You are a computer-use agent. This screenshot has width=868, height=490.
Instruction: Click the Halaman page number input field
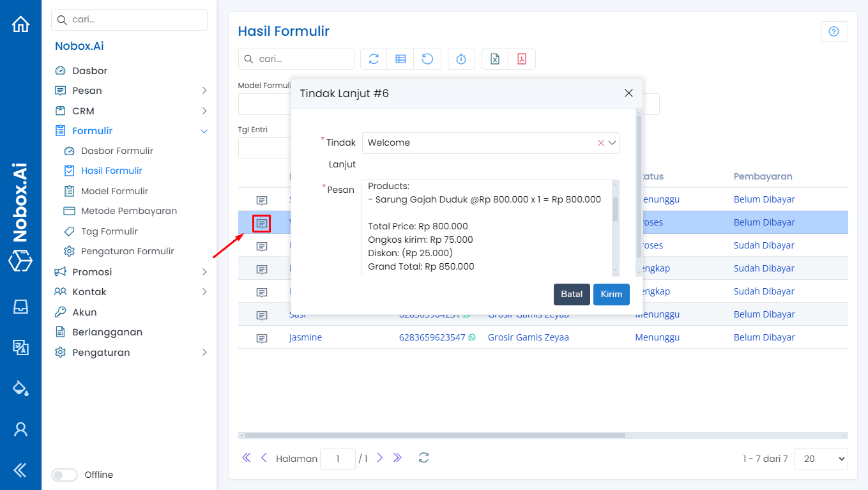pyautogui.click(x=338, y=459)
